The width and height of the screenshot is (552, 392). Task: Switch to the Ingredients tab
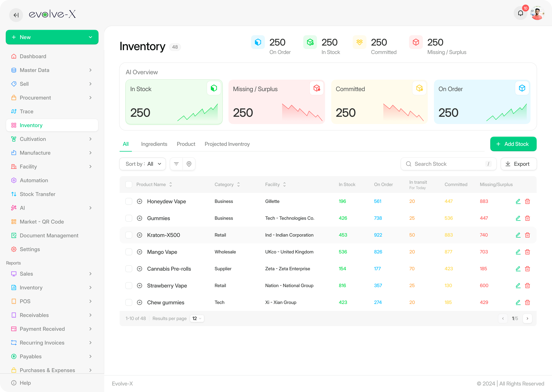pos(154,144)
